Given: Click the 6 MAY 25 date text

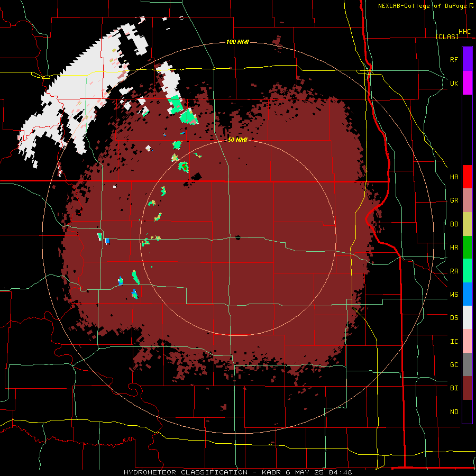Looking at the screenshot, I should pyautogui.click(x=305, y=472).
